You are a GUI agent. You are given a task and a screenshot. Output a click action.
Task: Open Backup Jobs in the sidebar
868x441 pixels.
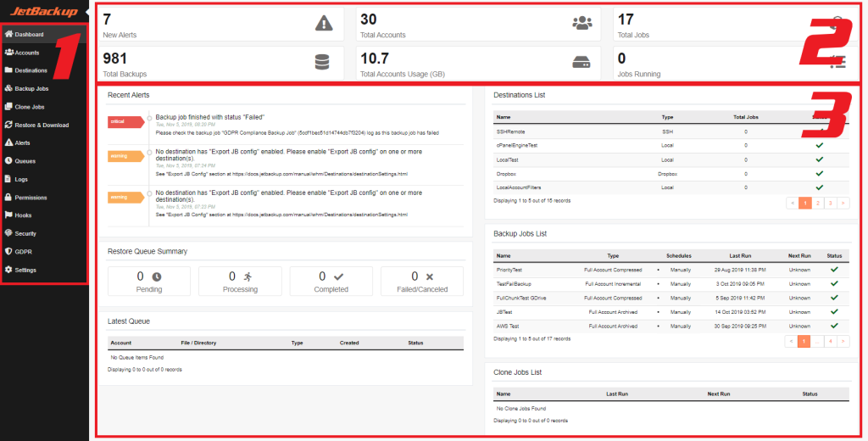pyautogui.click(x=31, y=88)
